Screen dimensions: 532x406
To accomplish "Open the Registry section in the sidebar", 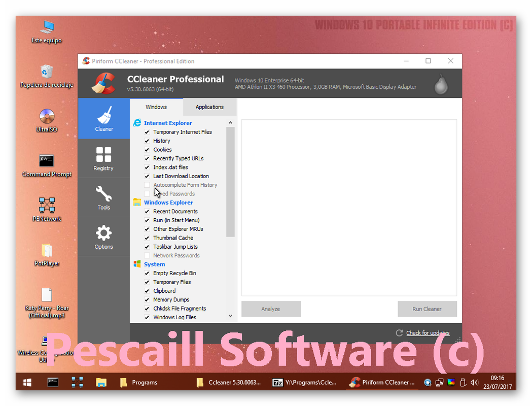I will coord(104,158).
